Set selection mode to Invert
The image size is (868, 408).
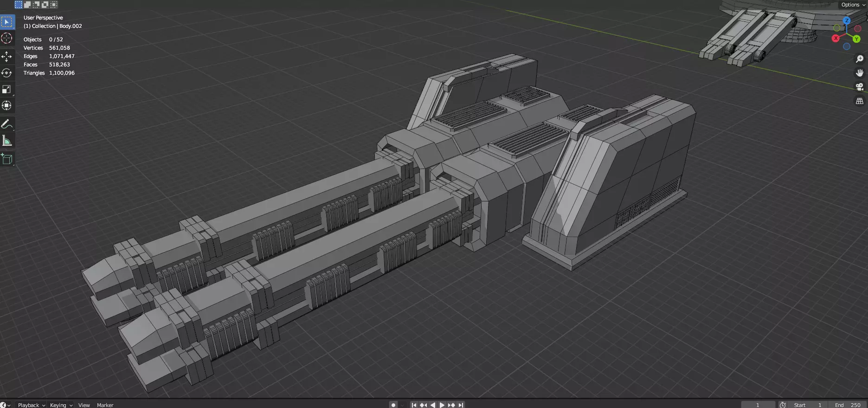point(45,5)
